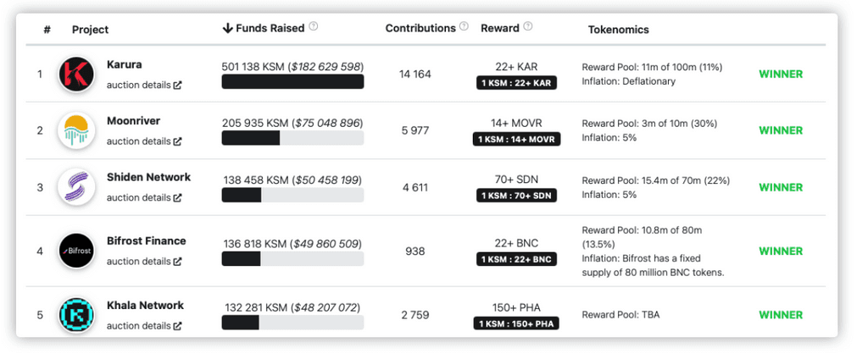
Task: Open Moonriver auction details link
Action: [x=144, y=141]
